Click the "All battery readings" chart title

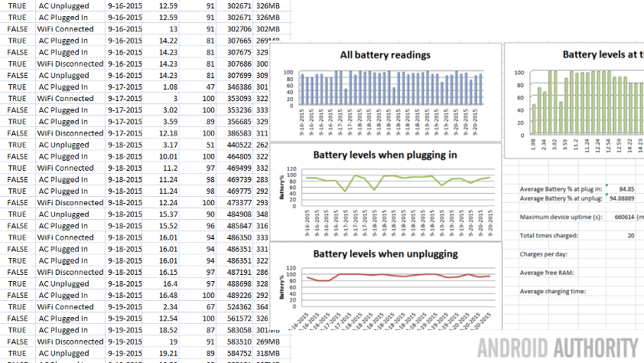tap(385, 55)
